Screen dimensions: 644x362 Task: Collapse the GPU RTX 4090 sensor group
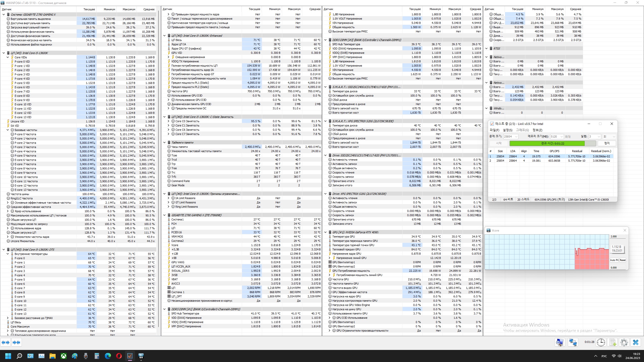(326, 232)
